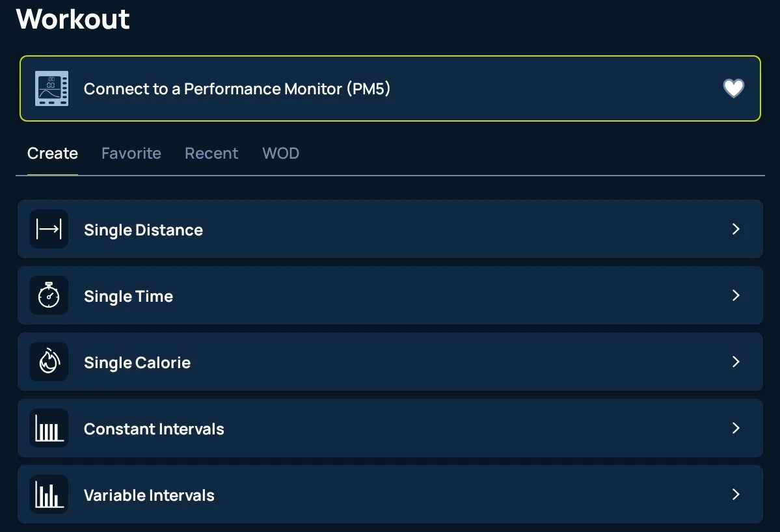Click the Constant Intervals bar chart icon
This screenshot has height=532, width=780.
(49, 428)
